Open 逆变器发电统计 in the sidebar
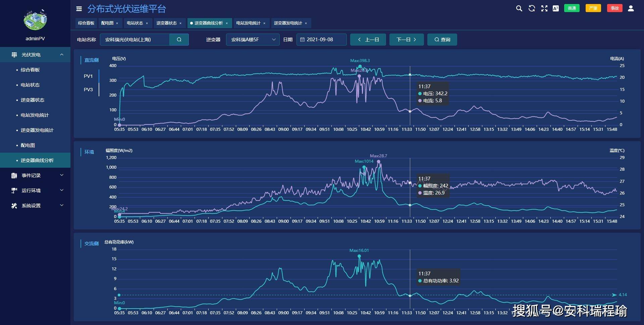The image size is (644, 325). tap(35, 130)
